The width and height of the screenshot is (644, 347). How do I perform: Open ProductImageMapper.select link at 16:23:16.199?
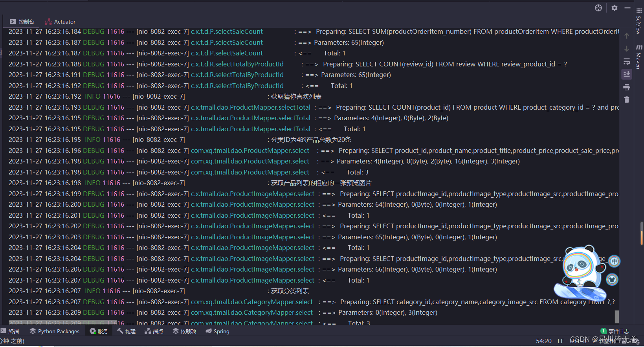pyautogui.click(x=252, y=194)
